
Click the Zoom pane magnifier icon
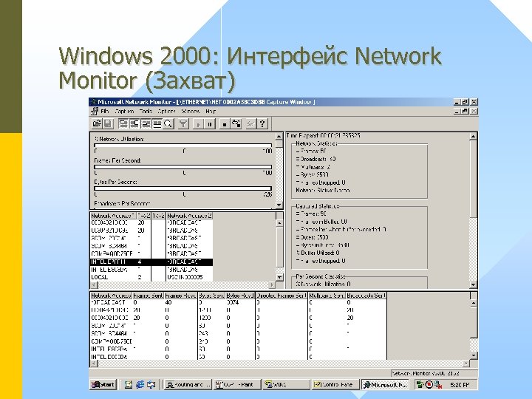point(168,124)
